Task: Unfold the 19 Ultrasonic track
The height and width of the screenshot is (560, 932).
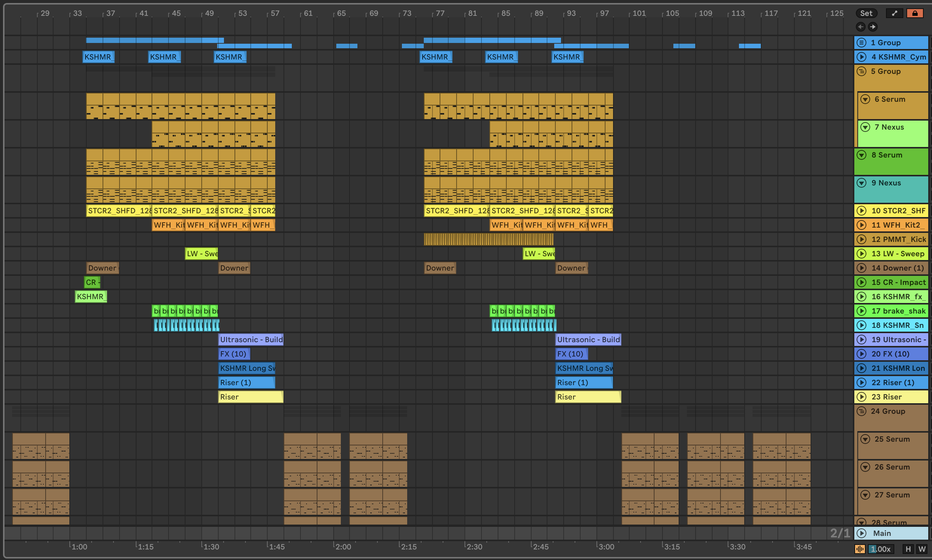Action: [861, 340]
